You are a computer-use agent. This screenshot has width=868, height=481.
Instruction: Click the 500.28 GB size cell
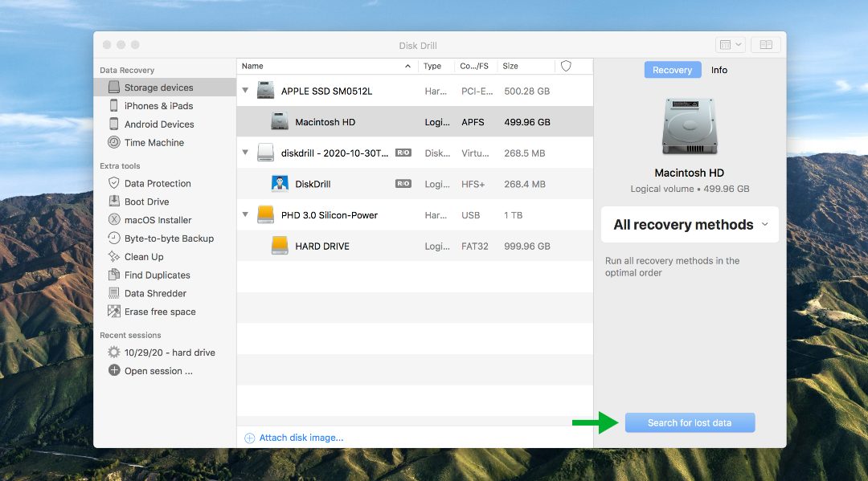(x=527, y=91)
